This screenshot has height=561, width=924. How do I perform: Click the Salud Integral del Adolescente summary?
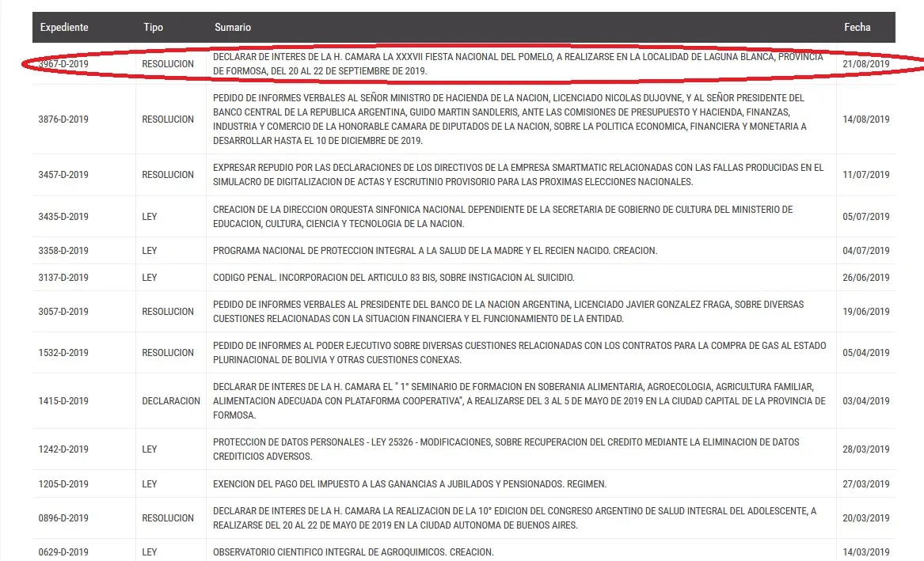[x=515, y=518]
